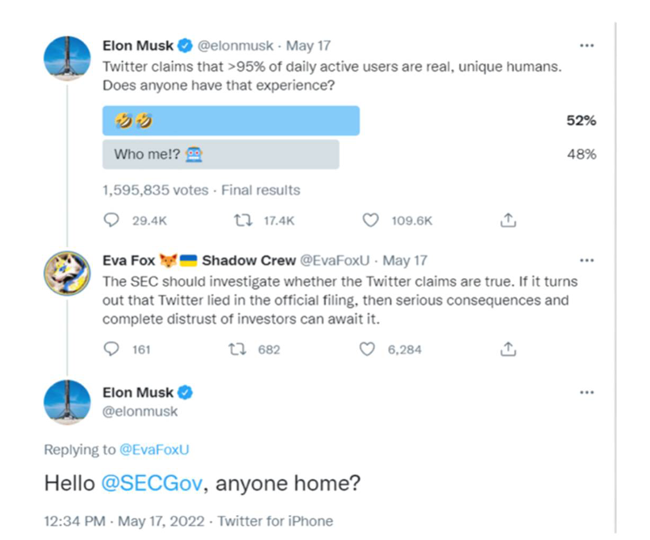Click the Twitter for iPhone source link
The width and height of the screenshot is (650, 540).
277,521
